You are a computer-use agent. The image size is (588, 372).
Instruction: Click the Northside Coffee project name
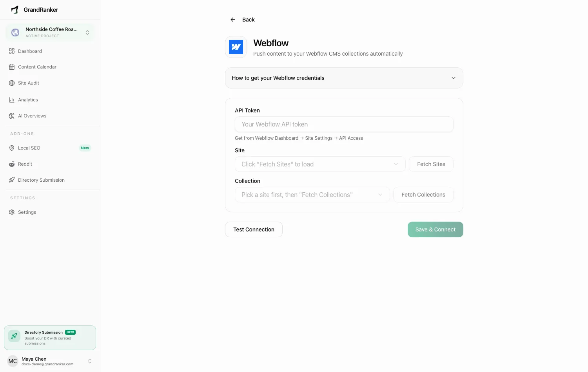pos(51,29)
